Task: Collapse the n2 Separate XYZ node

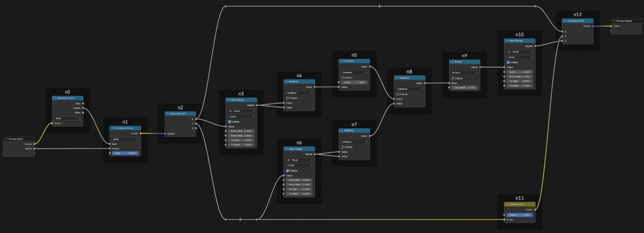Action: 168,113
